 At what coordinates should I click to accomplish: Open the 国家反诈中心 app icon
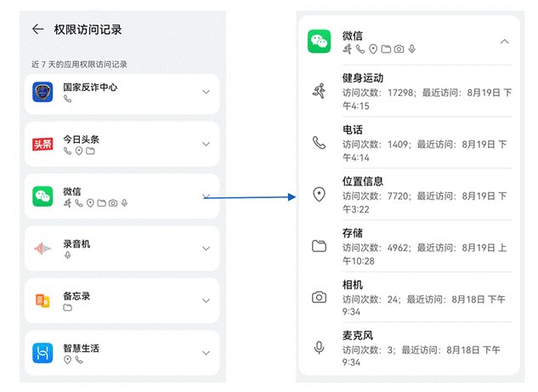42,92
